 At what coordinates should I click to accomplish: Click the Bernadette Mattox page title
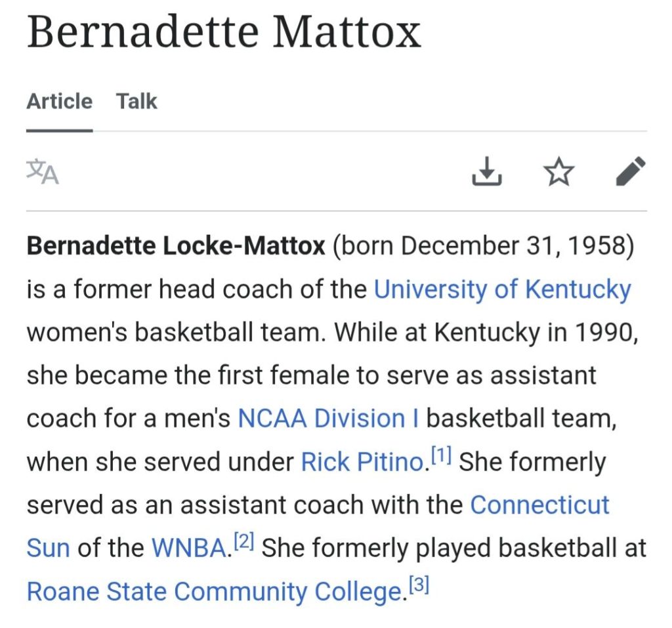point(223,31)
